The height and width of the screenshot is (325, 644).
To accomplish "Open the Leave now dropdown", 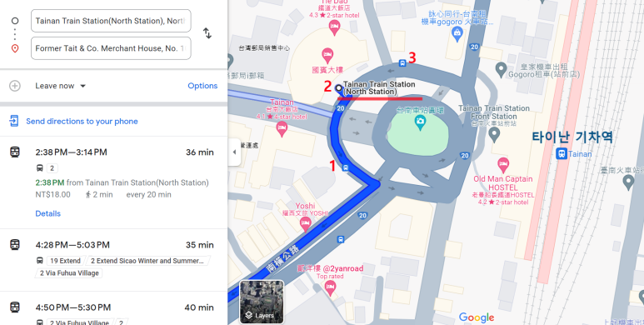I will click(60, 86).
